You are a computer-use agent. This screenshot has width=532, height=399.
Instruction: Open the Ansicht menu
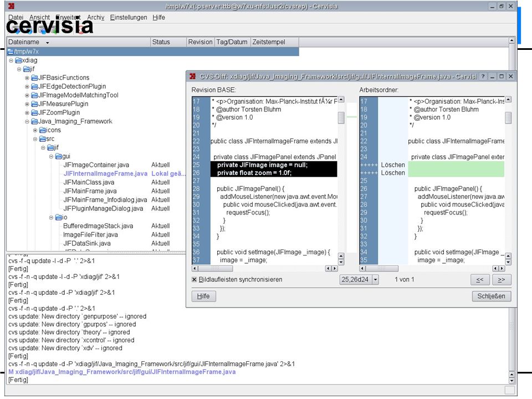[x=39, y=17]
